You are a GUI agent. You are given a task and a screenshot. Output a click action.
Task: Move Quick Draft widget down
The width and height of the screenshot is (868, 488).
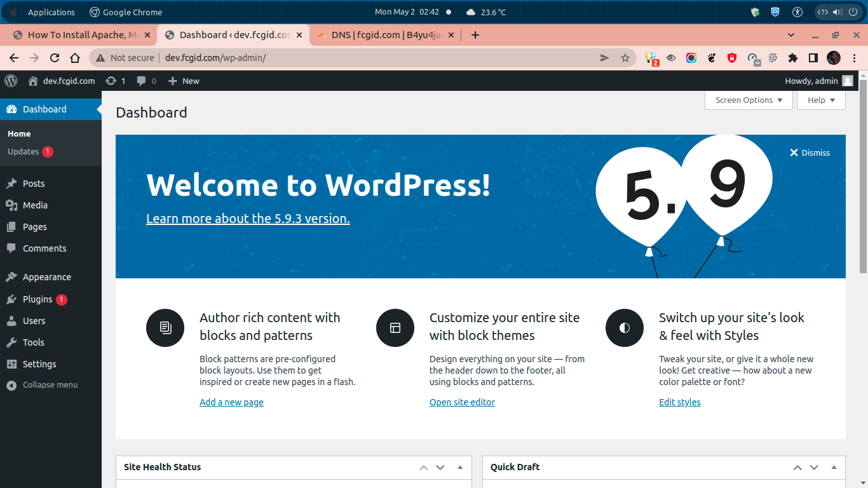pyautogui.click(x=814, y=468)
